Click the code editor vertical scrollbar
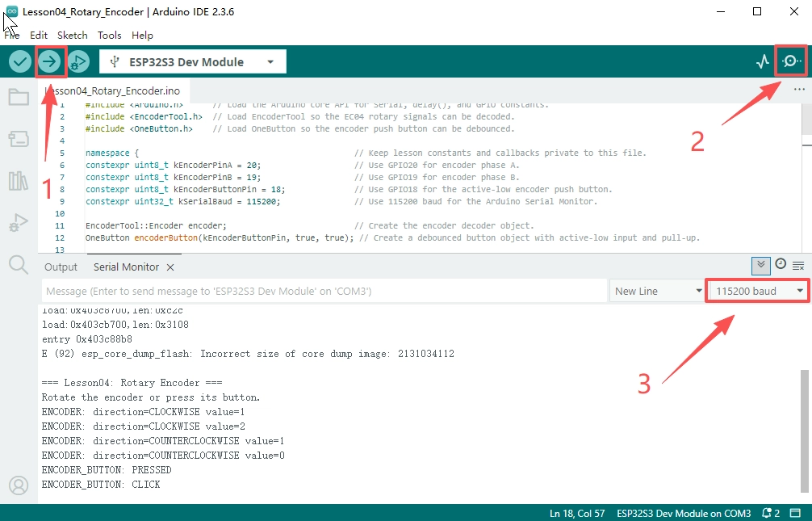 coord(806,120)
